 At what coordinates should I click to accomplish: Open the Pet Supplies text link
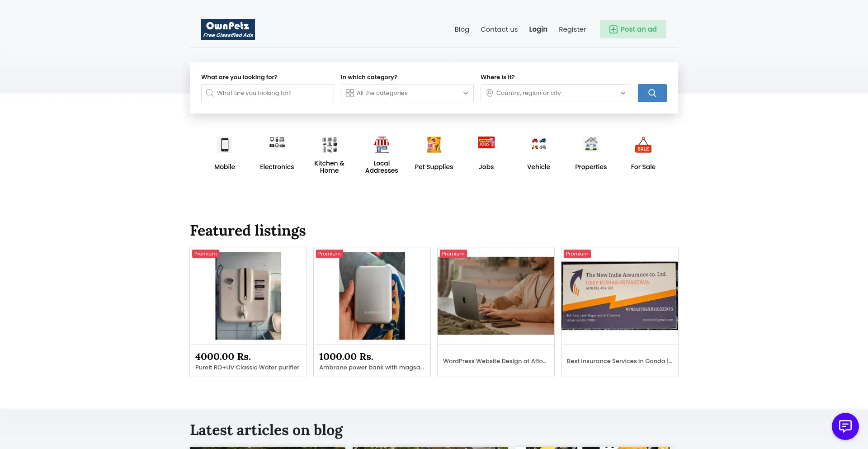434,167
